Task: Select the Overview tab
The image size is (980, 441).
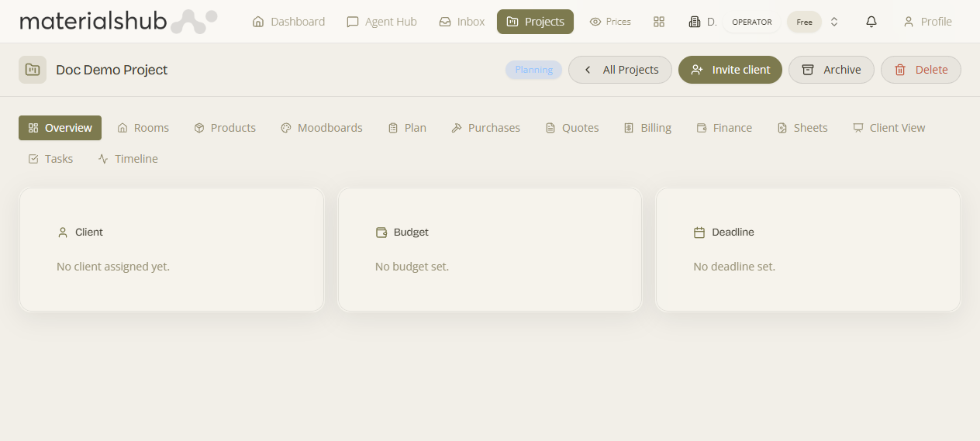Action: (x=60, y=128)
